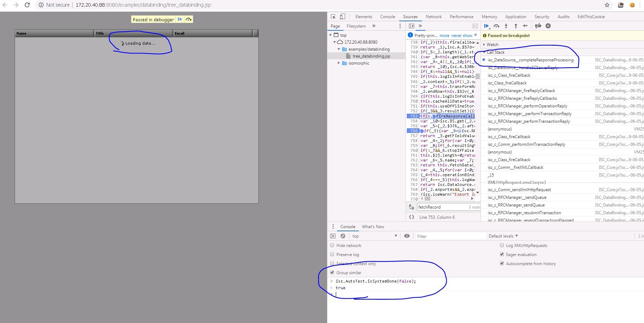Screen dimensions: 644x323
Task: Open the Default levels dropdown
Action: point(503,236)
